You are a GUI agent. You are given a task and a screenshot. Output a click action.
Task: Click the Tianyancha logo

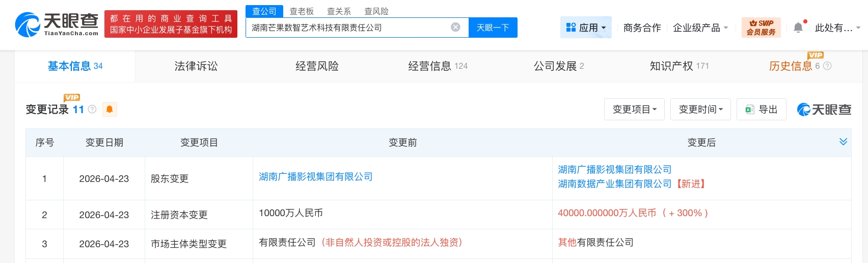point(57,24)
